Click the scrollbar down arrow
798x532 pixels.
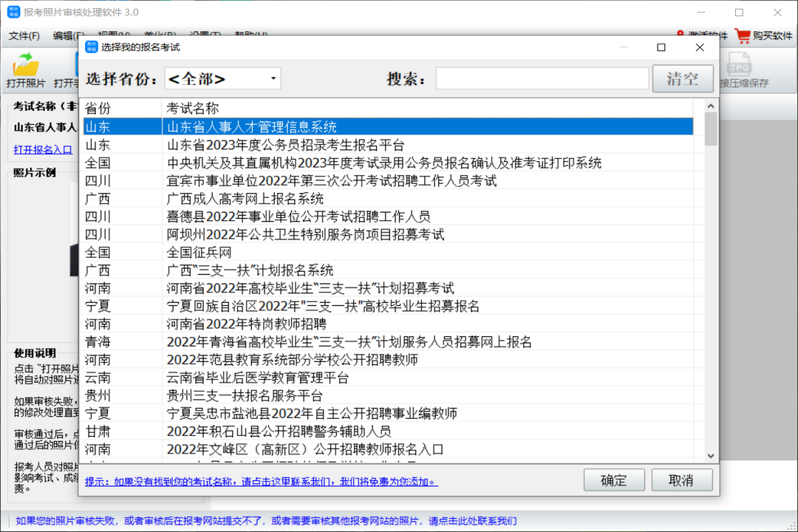point(710,455)
